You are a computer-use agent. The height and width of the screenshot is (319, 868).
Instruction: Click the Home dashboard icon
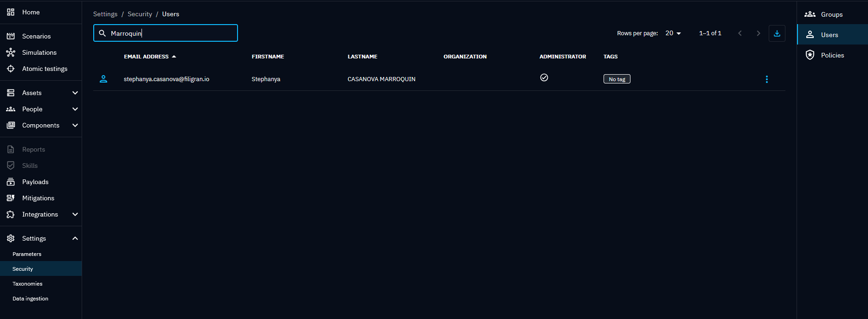click(x=11, y=12)
